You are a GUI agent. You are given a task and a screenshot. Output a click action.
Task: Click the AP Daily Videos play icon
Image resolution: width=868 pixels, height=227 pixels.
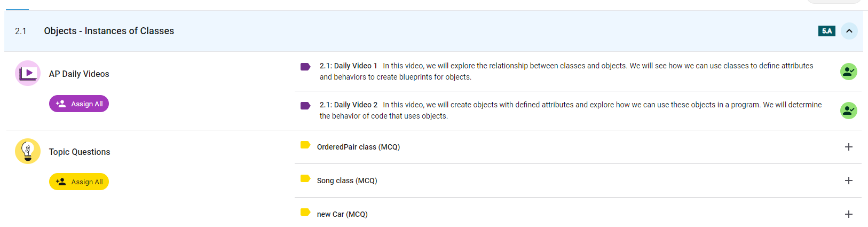click(x=28, y=73)
